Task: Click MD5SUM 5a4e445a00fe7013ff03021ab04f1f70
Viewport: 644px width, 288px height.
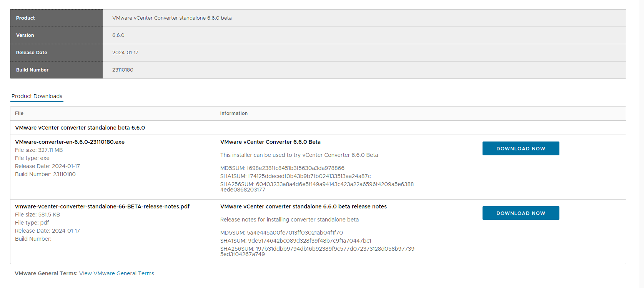Action: click(x=281, y=233)
